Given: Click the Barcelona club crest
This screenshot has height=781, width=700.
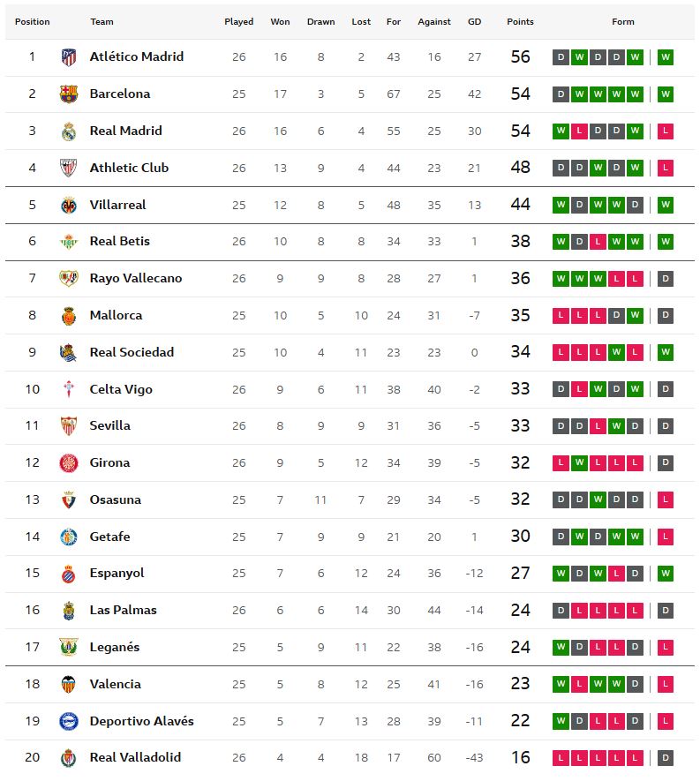Looking at the screenshot, I should [68, 94].
